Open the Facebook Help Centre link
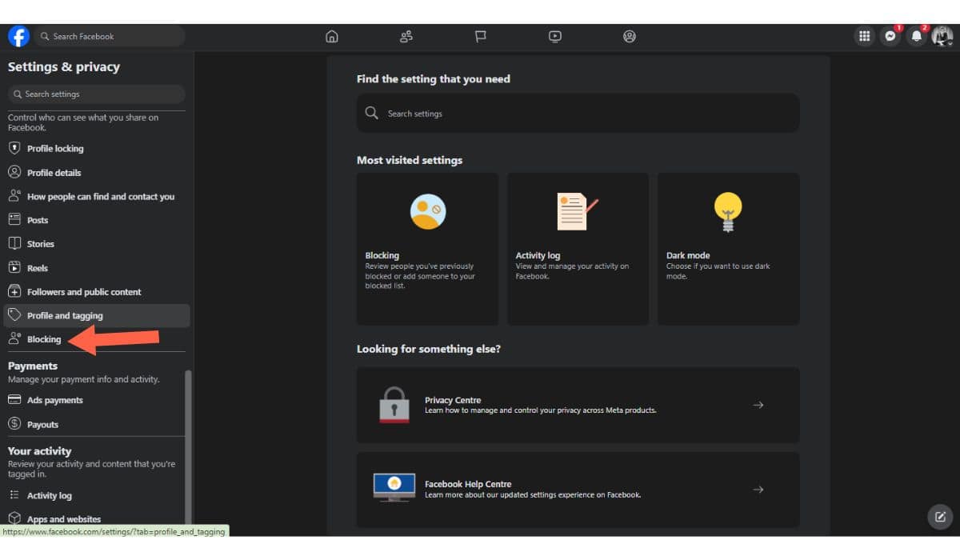This screenshot has width=960, height=560. [x=578, y=490]
